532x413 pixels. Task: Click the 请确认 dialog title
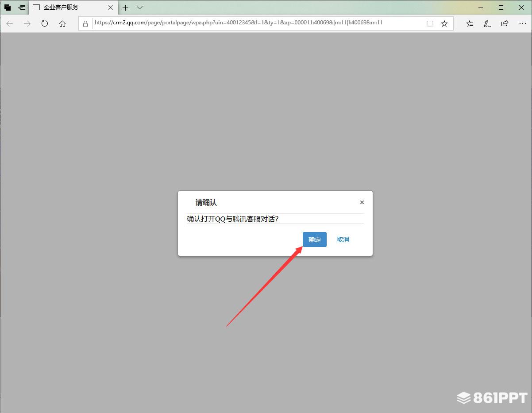(206, 203)
